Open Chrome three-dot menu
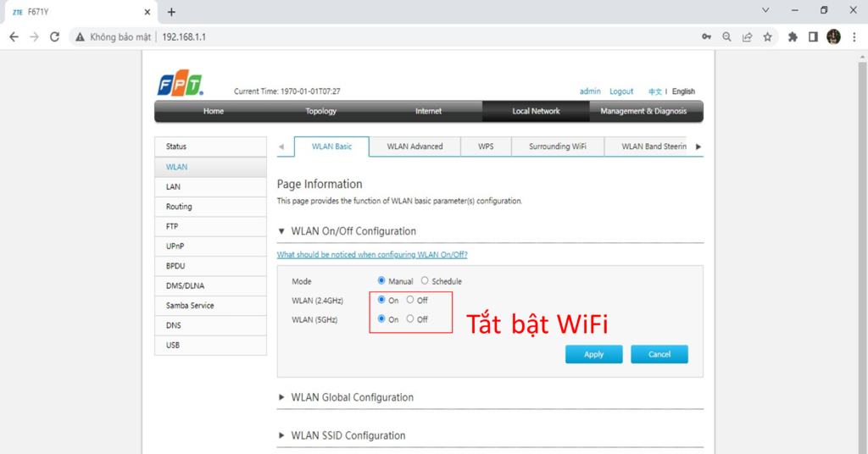Image resolution: width=868 pixels, height=454 pixels. pyautogui.click(x=854, y=37)
